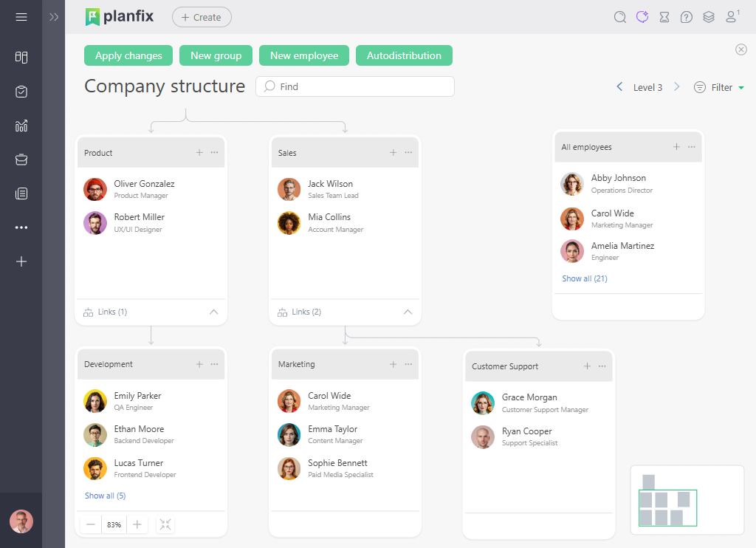The height and width of the screenshot is (548, 756).
Task: Click Show all (21) employees link
Action: coord(585,278)
